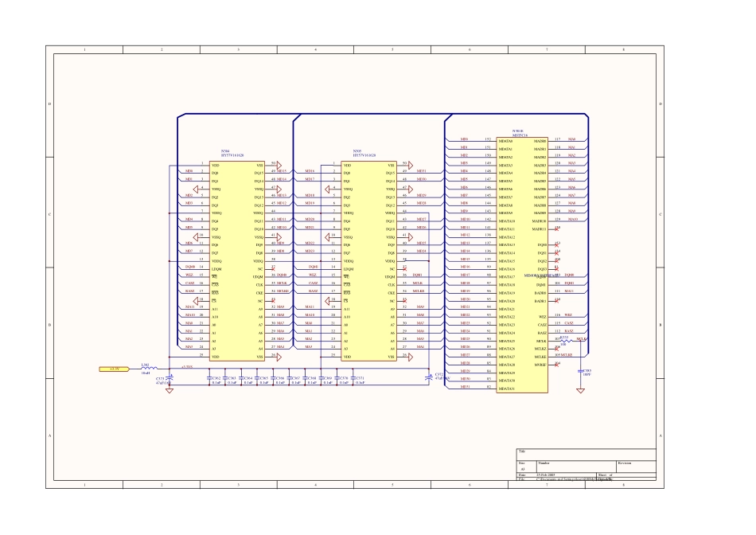Viewport: 756px width, 535px height.
Task: Select capacitor C573 near the inductor
Action: click(x=168, y=378)
